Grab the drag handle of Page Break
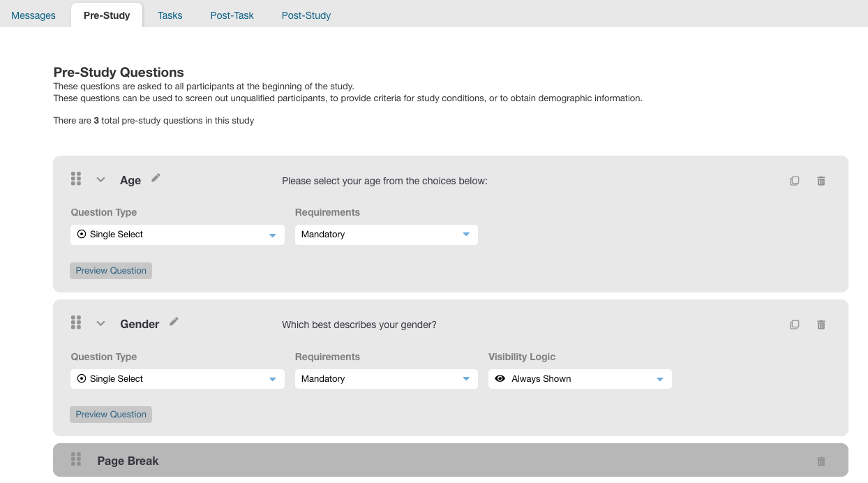 click(x=76, y=459)
